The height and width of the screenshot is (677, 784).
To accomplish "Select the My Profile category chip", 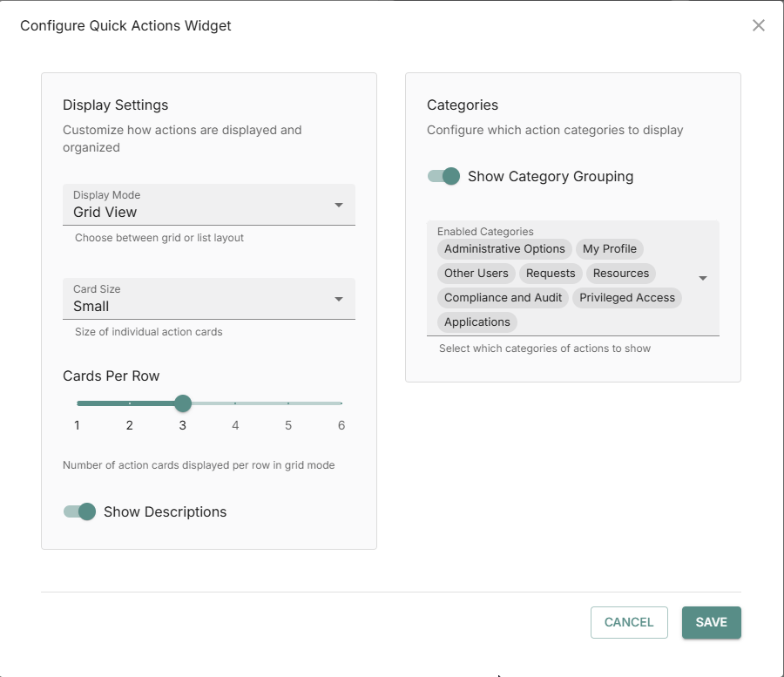I will 610,248.
